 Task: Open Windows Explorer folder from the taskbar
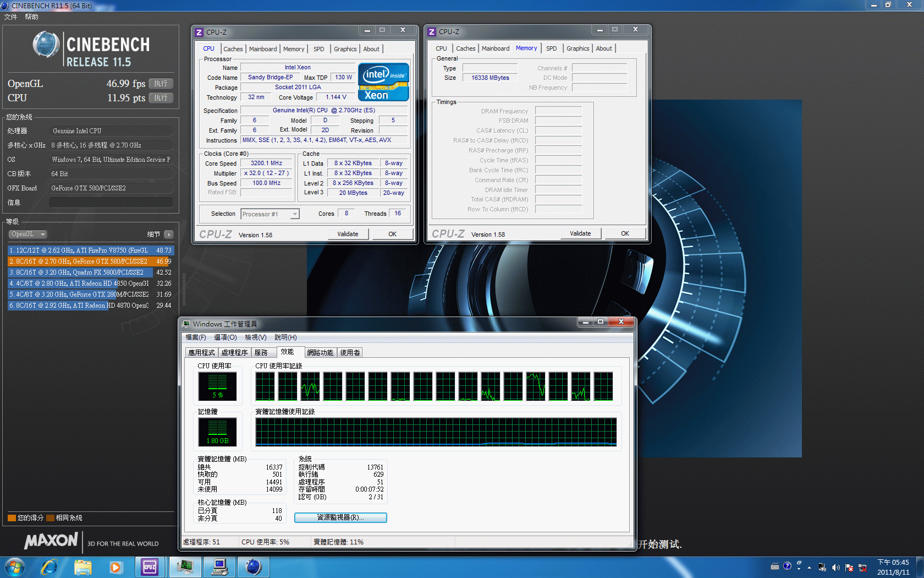83,566
